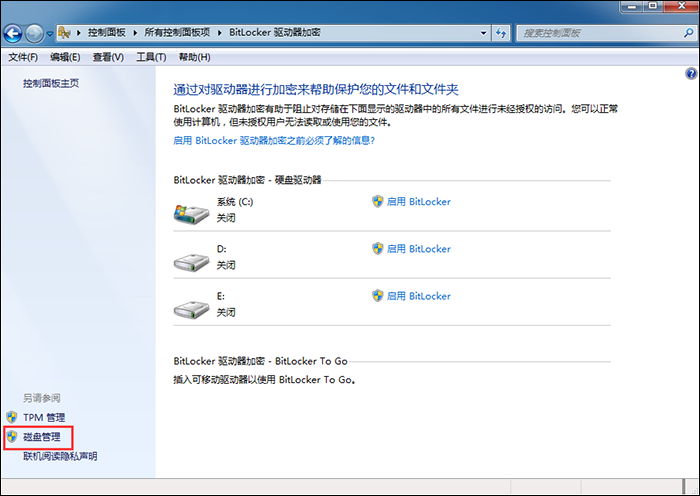Click shield icon for D: 启用 BitLocker
The height and width of the screenshot is (496, 700).
[x=378, y=249]
